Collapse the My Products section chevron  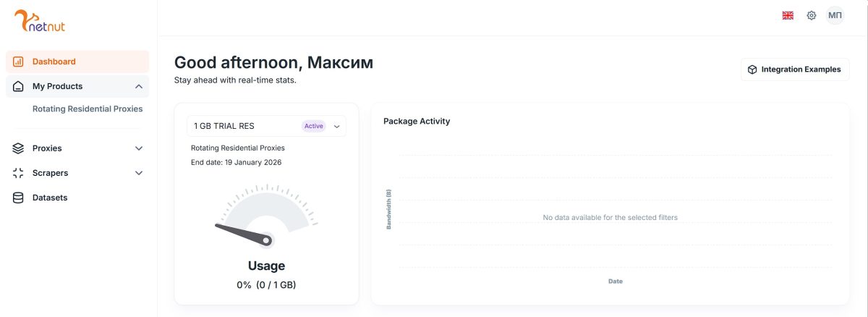click(x=139, y=86)
